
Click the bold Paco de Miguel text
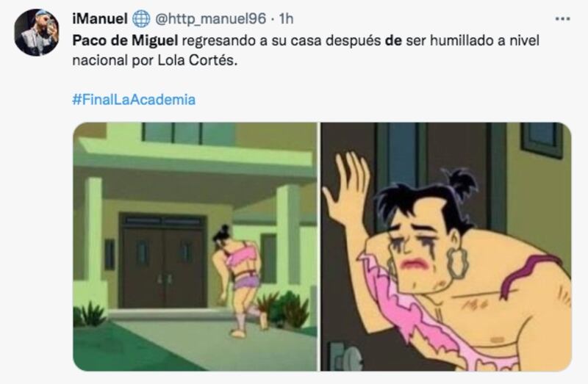[125, 40]
